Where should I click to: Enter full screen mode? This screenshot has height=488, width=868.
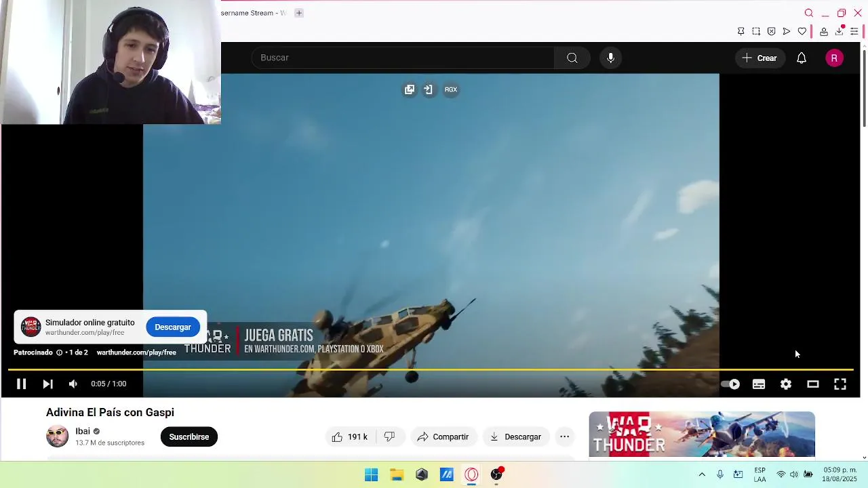(x=840, y=384)
